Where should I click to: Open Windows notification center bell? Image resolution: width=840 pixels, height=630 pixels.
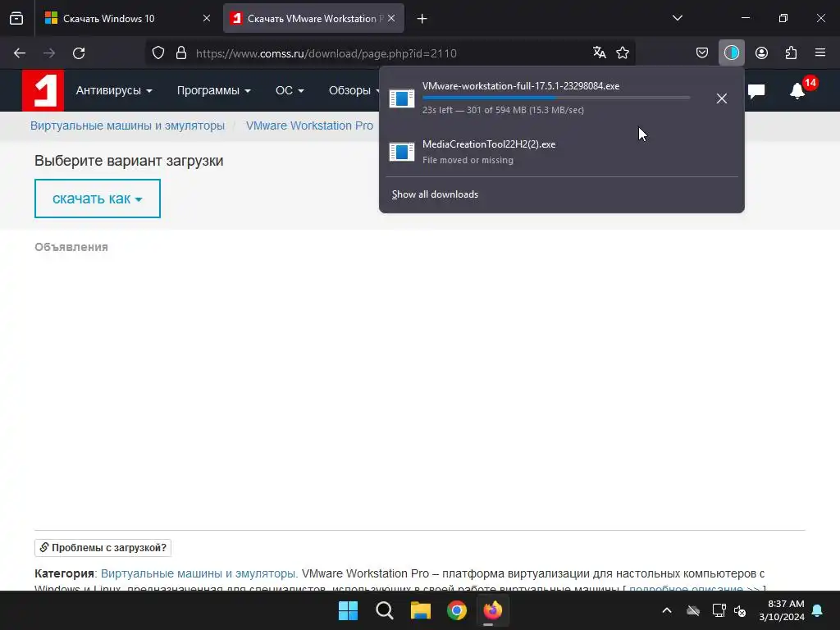point(818,610)
